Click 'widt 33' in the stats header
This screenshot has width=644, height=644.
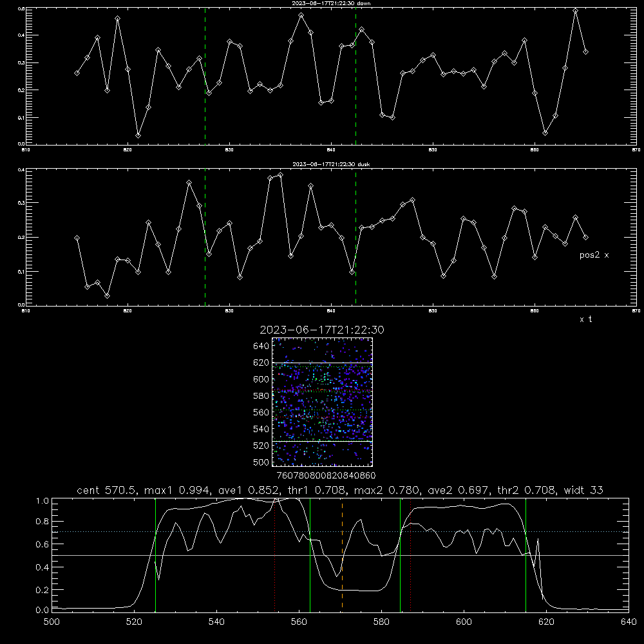pos(583,490)
